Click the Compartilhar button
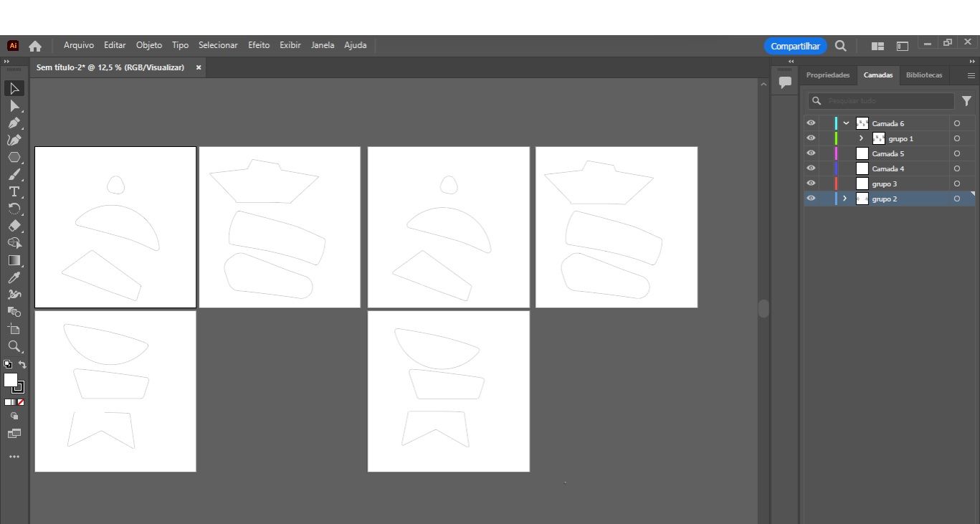The width and height of the screenshot is (980, 524). 795,46
